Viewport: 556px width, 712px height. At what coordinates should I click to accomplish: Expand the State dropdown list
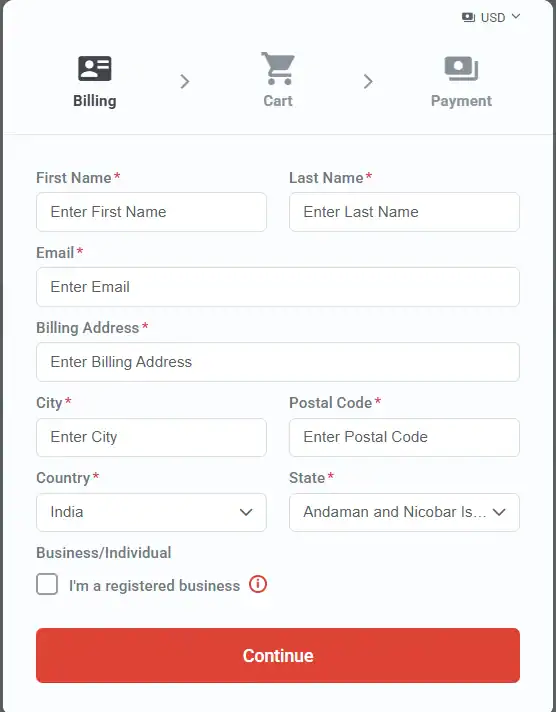[404, 512]
